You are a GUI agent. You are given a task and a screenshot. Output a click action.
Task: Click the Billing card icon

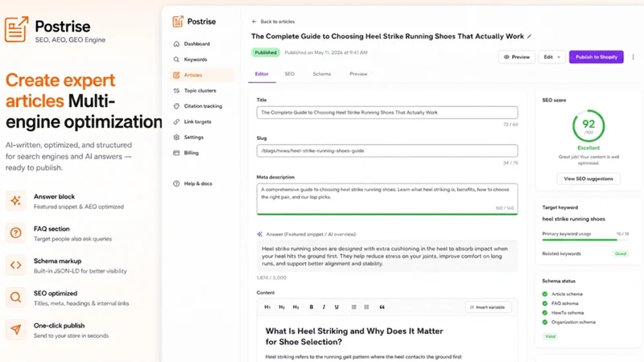[176, 153]
